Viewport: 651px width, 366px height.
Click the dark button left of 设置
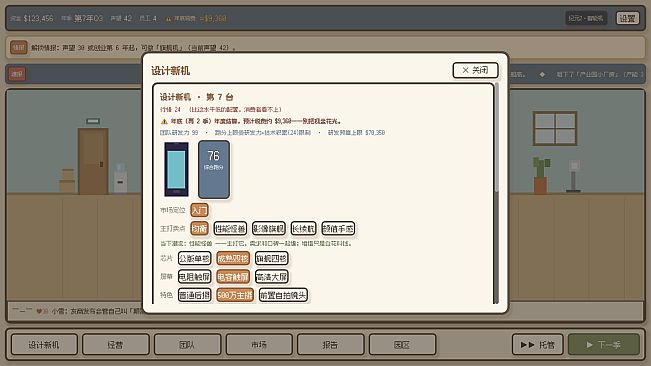tap(586, 18)
